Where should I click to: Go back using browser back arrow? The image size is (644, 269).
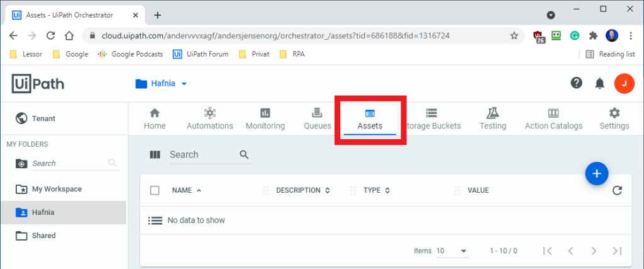click(13, 36)
